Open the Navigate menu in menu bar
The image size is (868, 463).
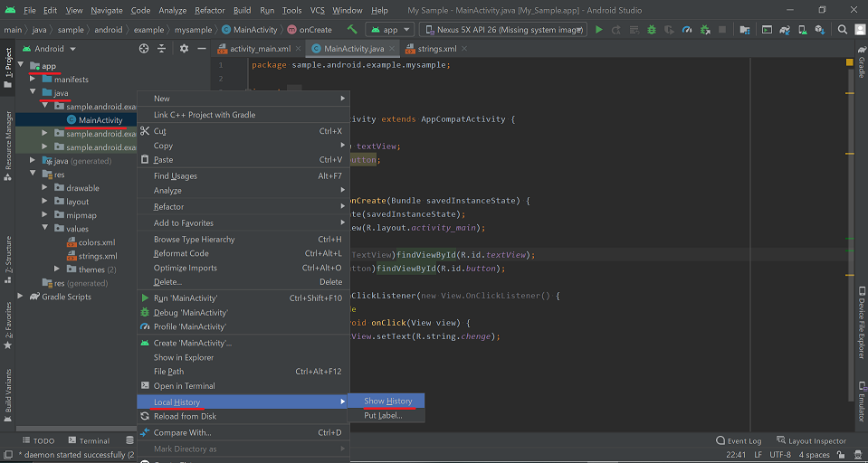108,11
